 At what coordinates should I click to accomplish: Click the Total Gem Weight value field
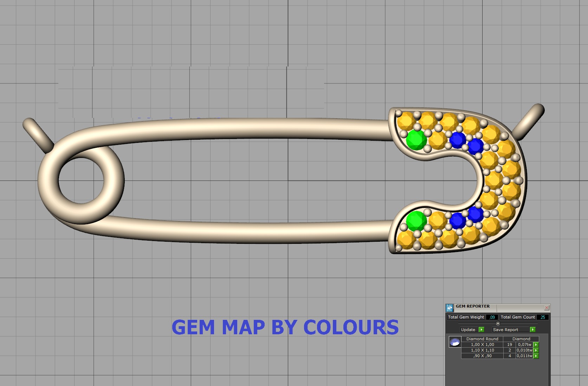tap(492, 317)
